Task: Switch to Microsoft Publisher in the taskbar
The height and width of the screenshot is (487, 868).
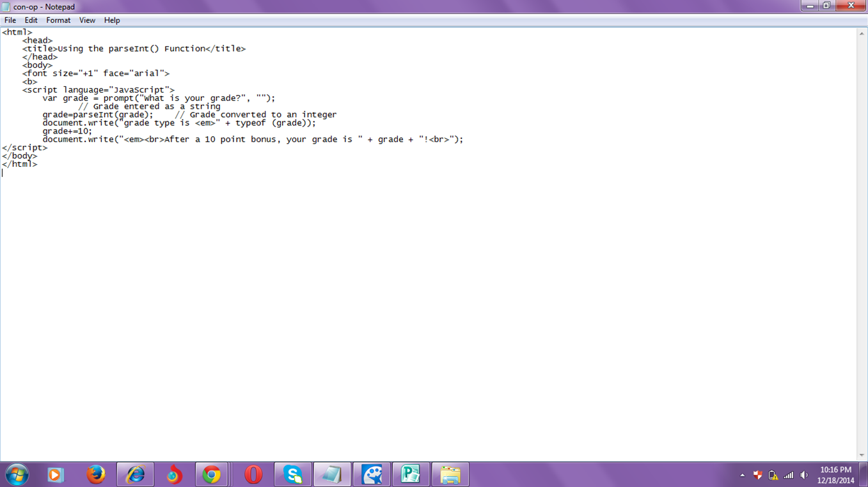Action: click(x=411, y=475)
